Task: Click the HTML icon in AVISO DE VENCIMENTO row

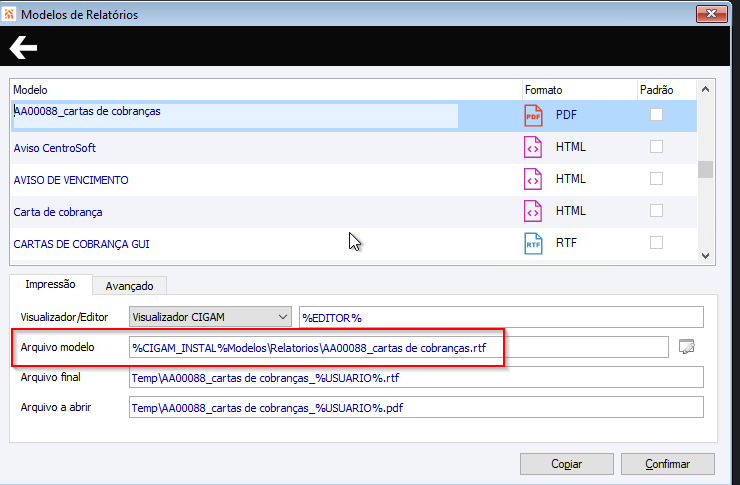Action: tap(533, 179)
